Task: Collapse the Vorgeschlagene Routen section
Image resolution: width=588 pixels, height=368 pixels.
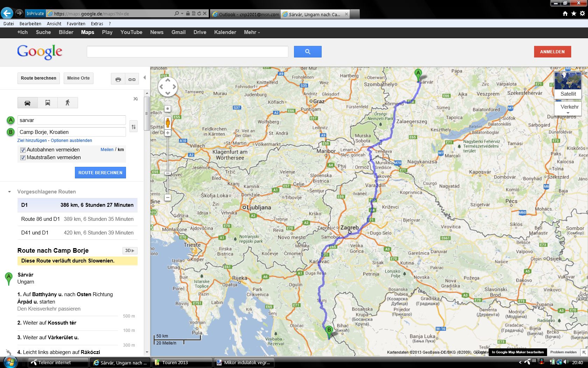Action: (9, 192)
